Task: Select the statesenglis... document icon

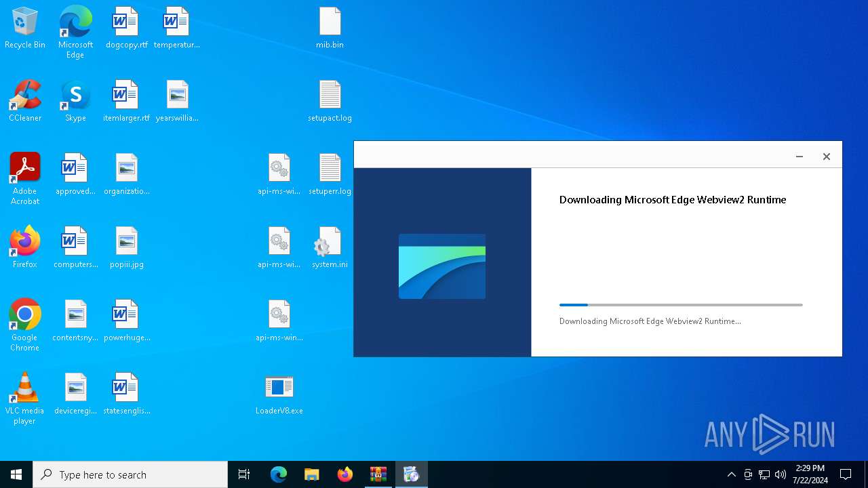Action: click(x=126, y=394)
